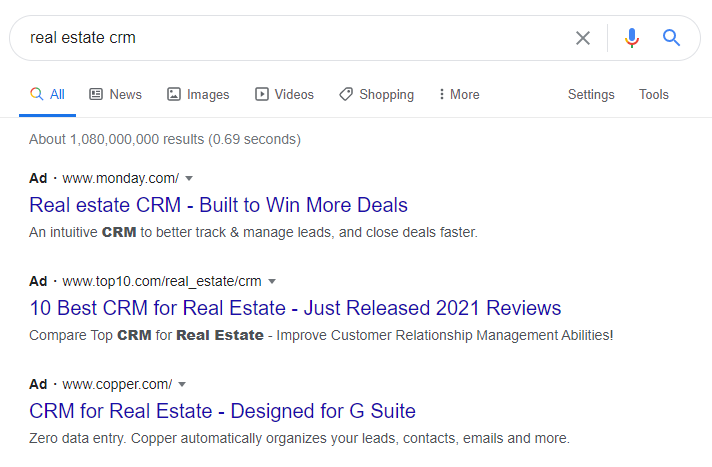
Task: Open "CRM for Real Estate - Designed for G Suite"
Action: pyautogui.click(x=222, y=411)
